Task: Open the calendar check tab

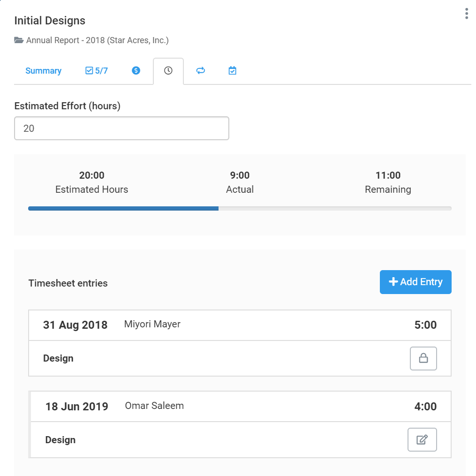Action: click(x=232, y=71)
